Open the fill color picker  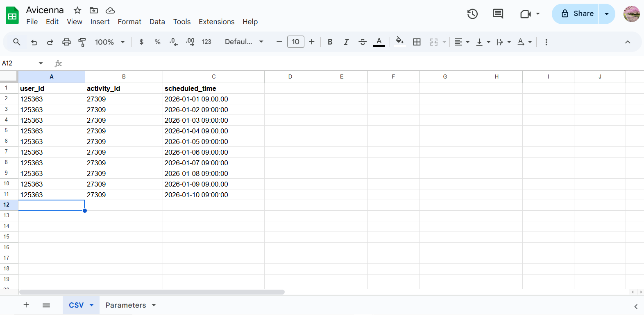[x=399, y=41]
